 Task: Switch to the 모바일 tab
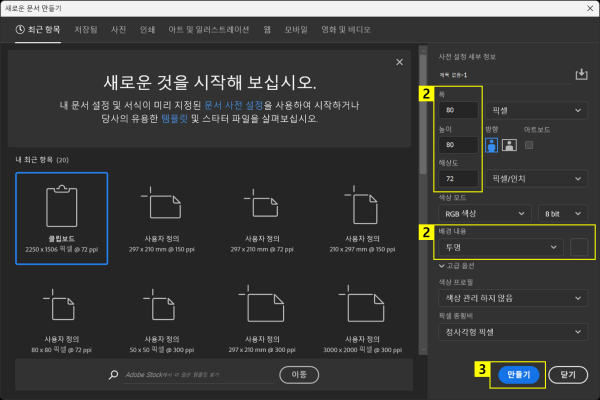296,29
